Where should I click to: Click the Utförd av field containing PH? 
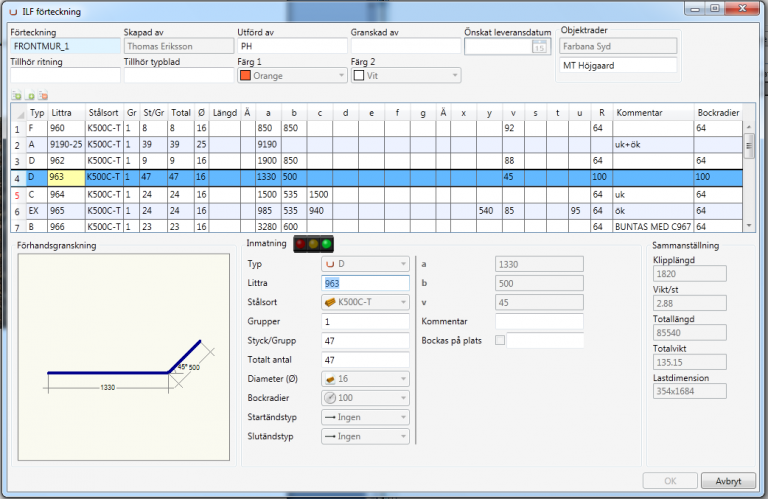click(x=290, y=46)
